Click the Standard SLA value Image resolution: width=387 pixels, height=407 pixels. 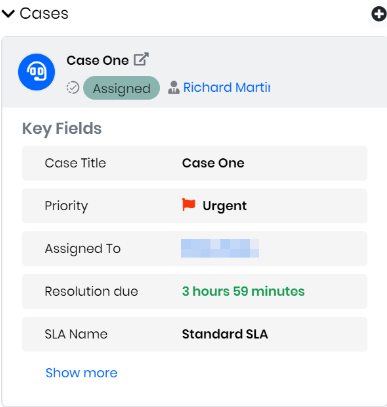click(x=225, y=334)
